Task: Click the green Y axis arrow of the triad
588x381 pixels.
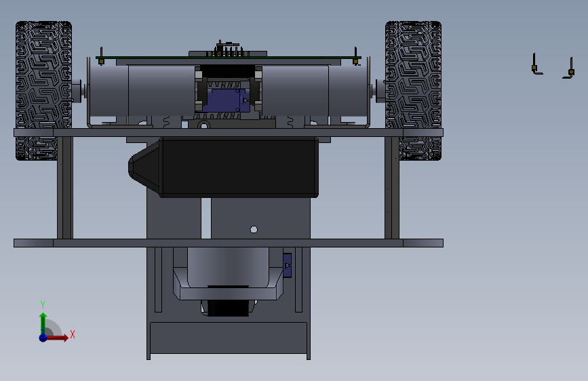Action: click(43, 323)
